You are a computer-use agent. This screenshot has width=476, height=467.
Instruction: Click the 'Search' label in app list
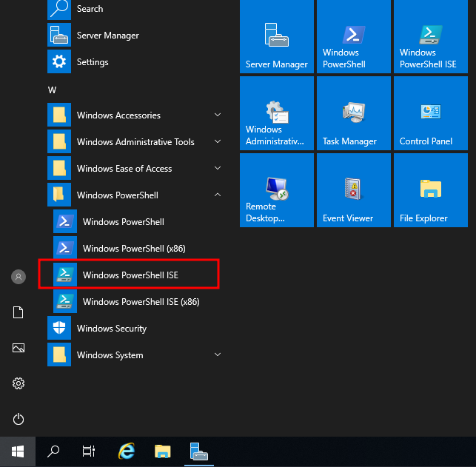(x=90, y=9)
